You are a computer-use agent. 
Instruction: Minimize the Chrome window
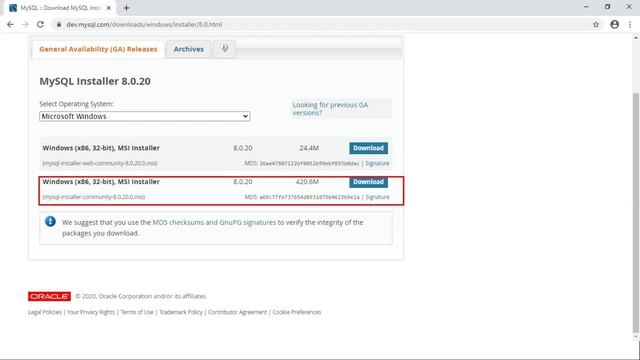586,7
